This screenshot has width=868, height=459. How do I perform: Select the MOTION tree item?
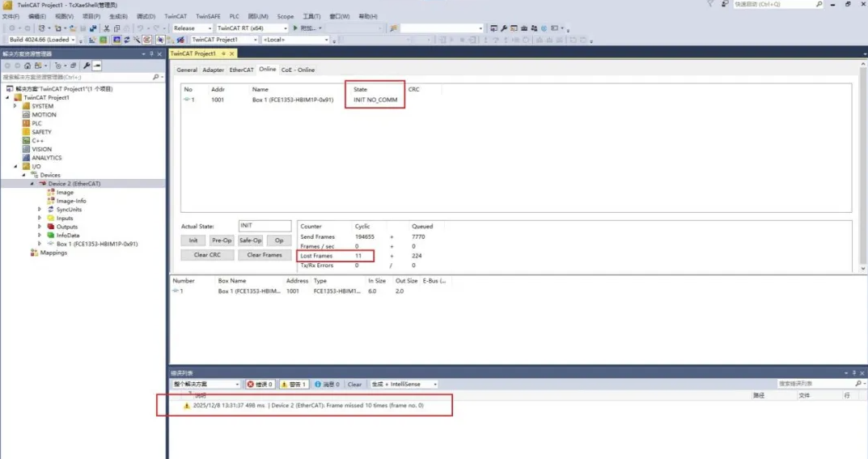coord(44,115)
